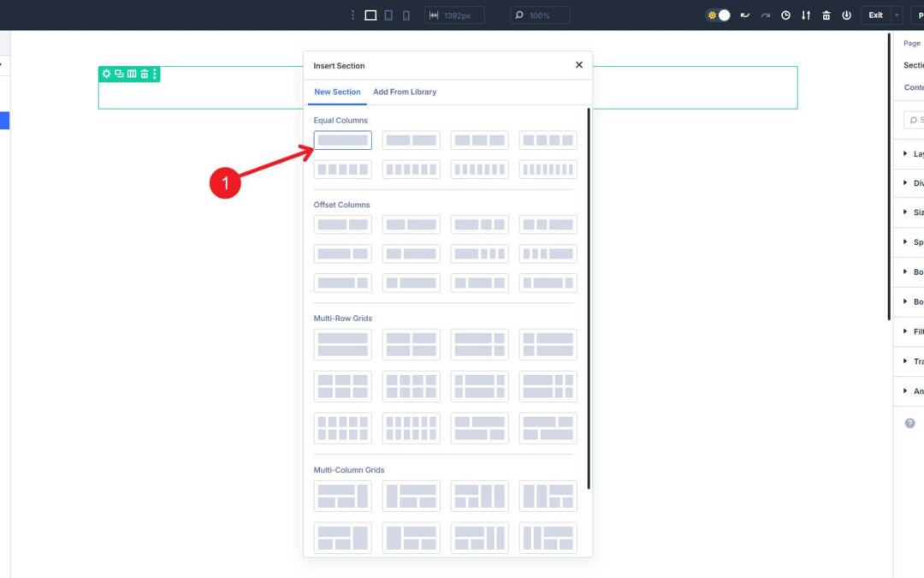The height and width of the screenshot is (578, 924).
Task: Select the New Section tab
Action: coord(336,92)
